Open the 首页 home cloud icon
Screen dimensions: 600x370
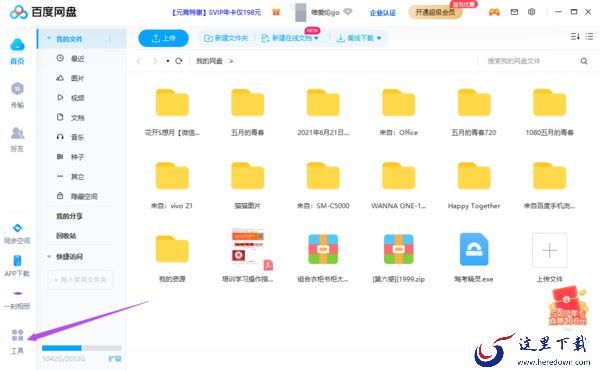(x=17, y=45)
